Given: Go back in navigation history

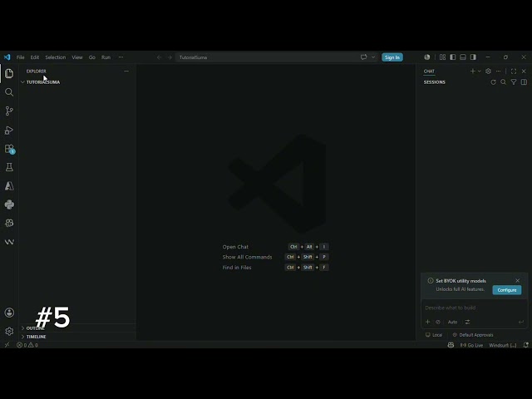Looking at the screenshot, I should coord(159,57).
